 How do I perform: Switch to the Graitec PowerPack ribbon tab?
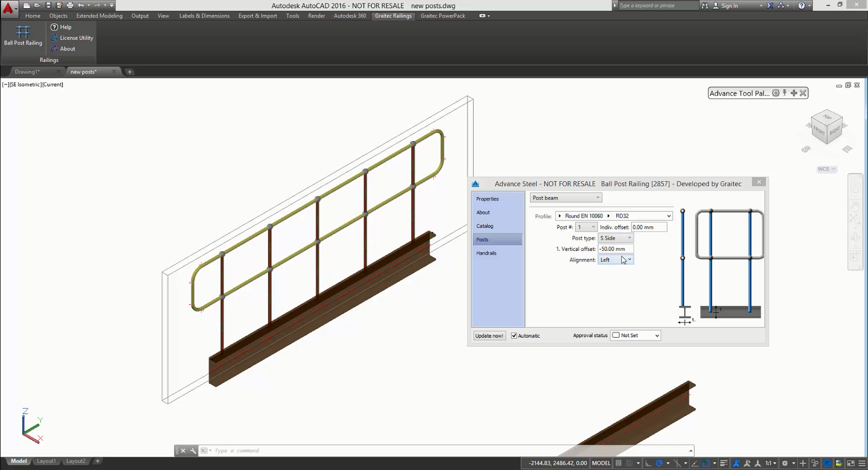[x=443, y=16]
